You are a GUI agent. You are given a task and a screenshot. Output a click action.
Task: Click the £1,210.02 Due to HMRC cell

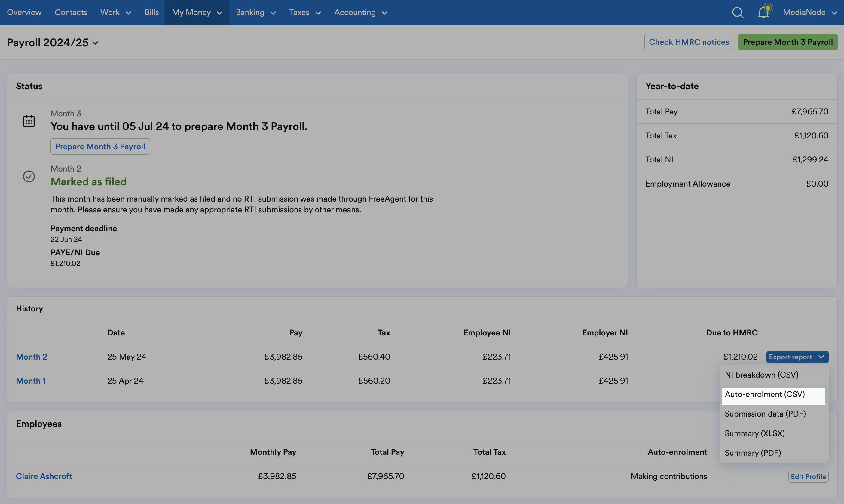740,357
